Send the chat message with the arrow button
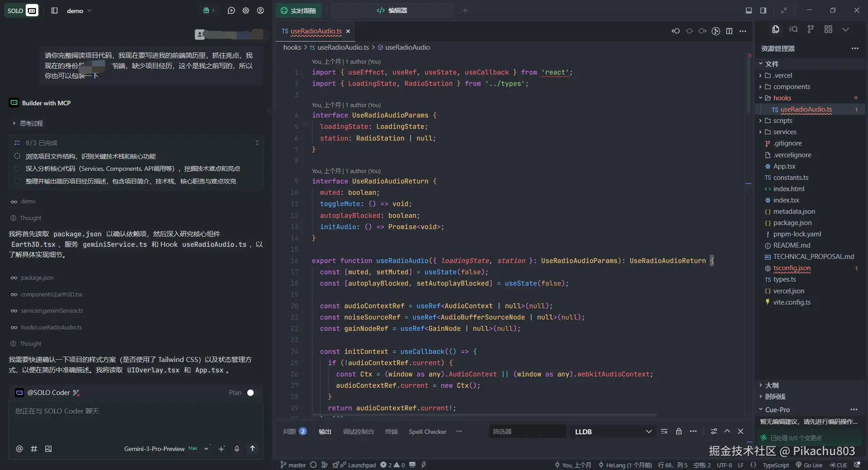 coord(252,448)
